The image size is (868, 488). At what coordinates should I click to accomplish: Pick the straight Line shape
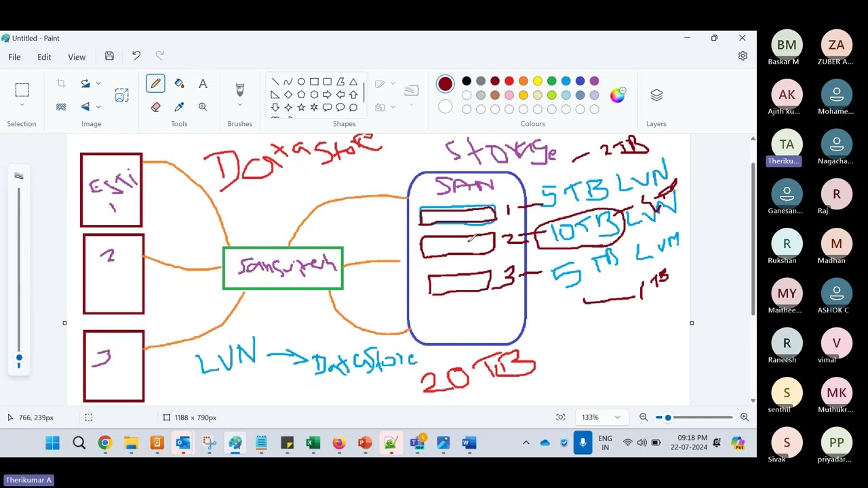click(x=275, y=81)
